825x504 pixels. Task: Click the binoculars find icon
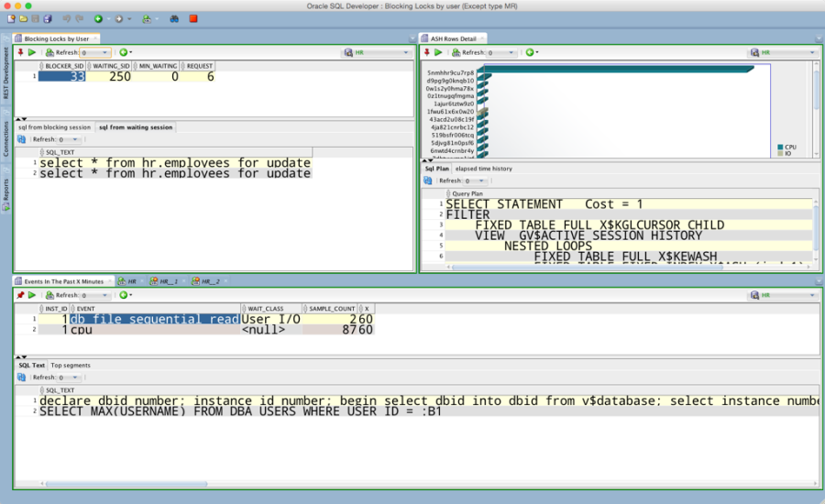click(x=174, y=18)
